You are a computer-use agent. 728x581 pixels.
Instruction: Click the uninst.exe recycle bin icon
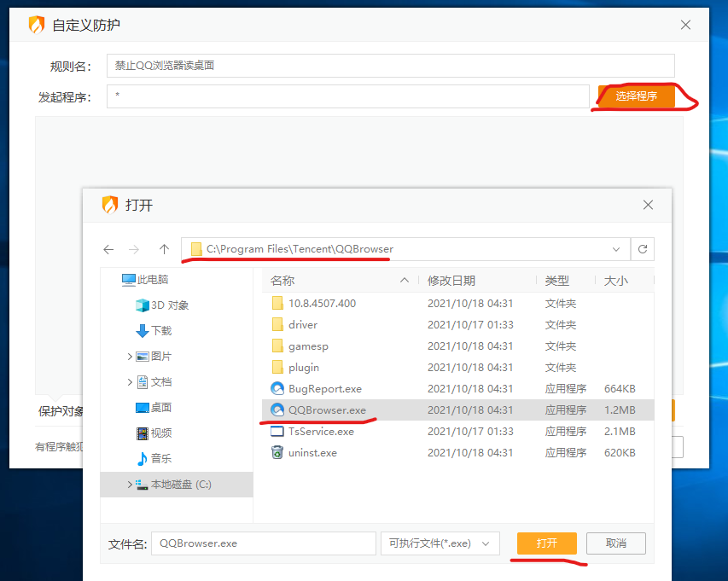pyautogui.click(x=277, y=452)
